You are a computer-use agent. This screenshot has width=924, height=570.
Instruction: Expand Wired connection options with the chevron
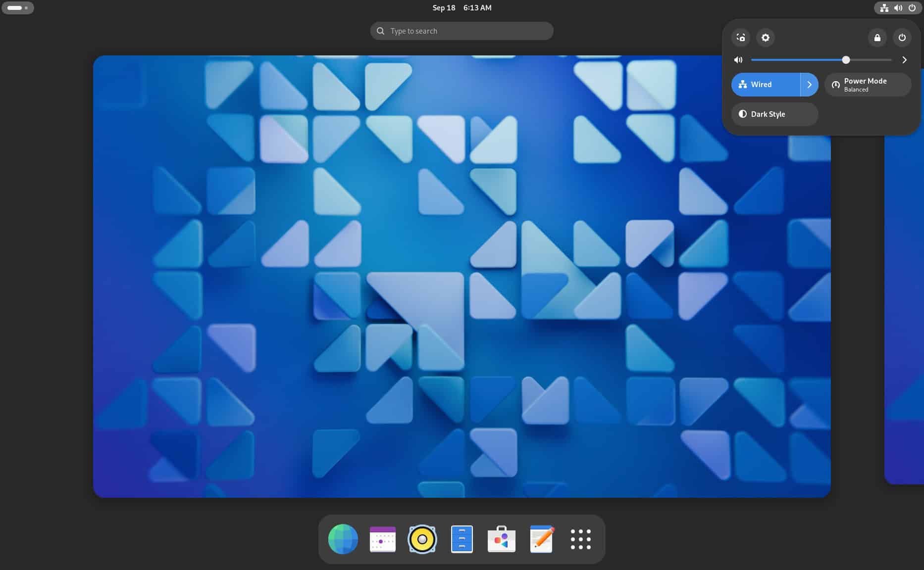tap(810, 84)
